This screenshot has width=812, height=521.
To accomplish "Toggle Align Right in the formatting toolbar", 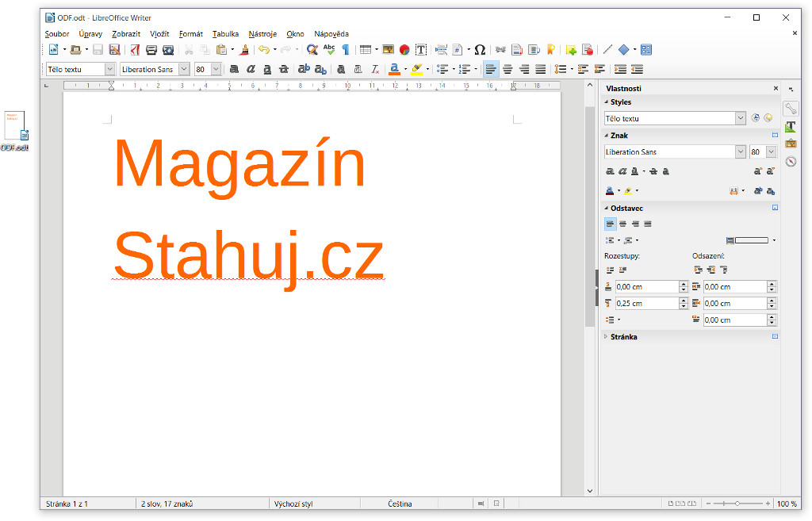I will click(x=524, y=70).
